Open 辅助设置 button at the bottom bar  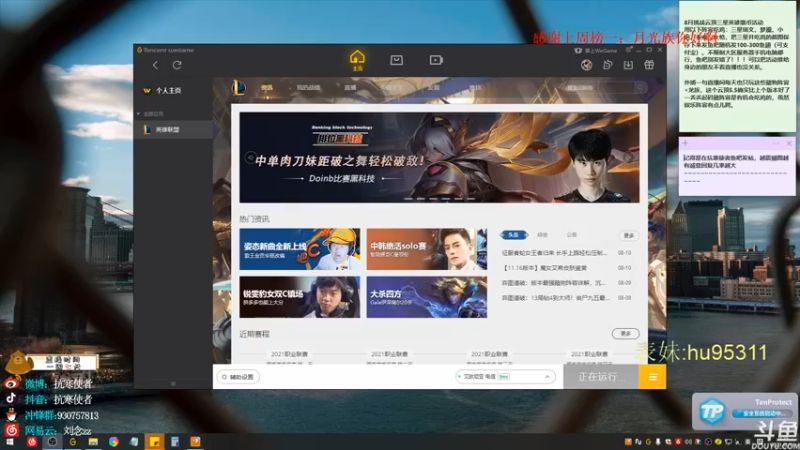pyautogui.click(x=238, y=377)
